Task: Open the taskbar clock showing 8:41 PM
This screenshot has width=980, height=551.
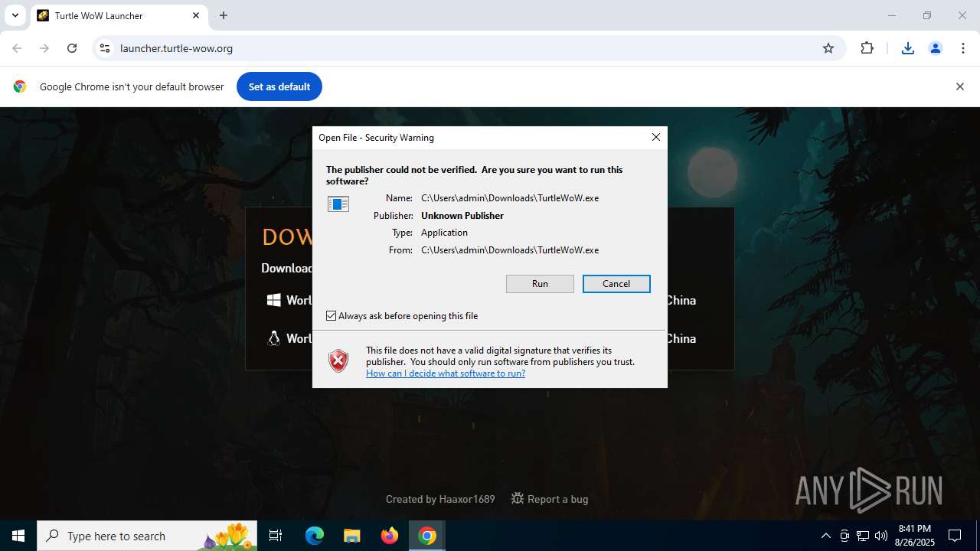Action: (914, 536)
